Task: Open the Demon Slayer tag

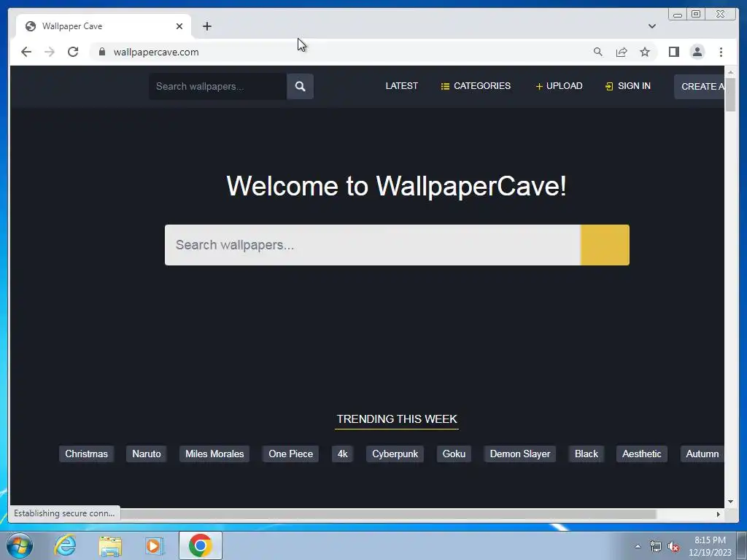Action: (x=519, y=454)
